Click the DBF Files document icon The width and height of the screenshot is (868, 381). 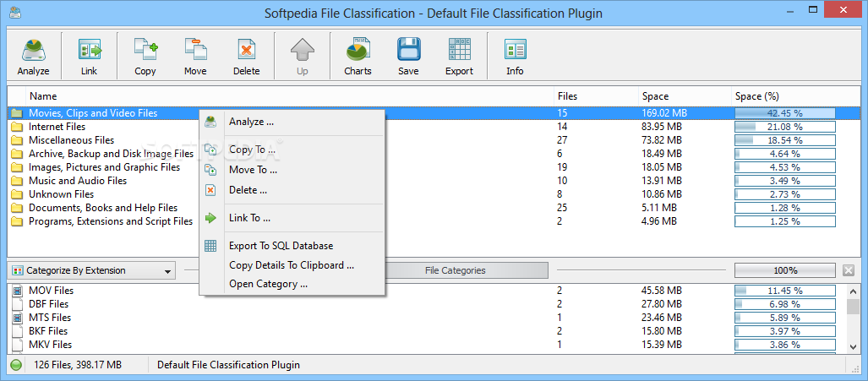point(17,304)
